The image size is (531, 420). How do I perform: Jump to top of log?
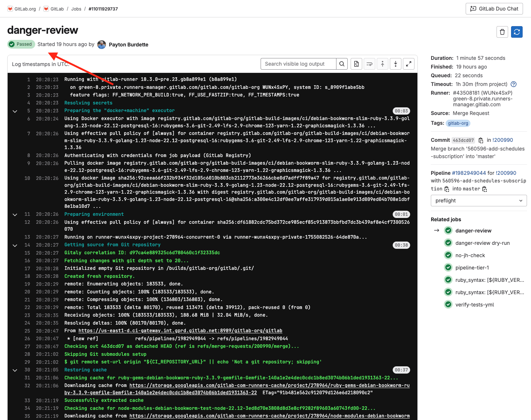point(383,64)
